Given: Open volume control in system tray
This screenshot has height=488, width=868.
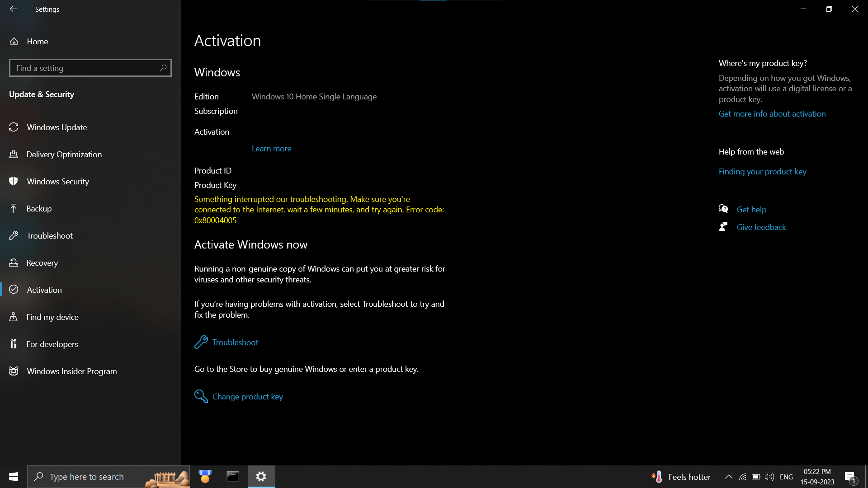Looking at the screenshot, I should (x=769, y=477).
